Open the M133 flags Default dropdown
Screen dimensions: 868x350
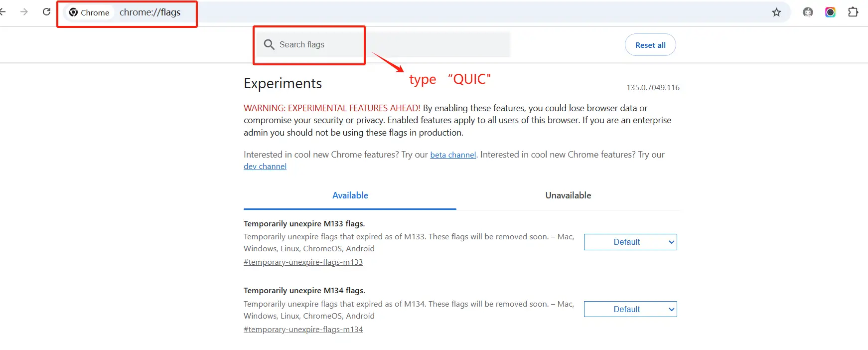[630, 242]
